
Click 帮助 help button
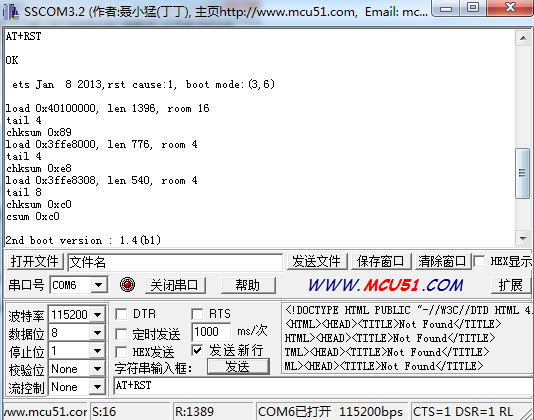pyautogui.click(x=248, y=285)
